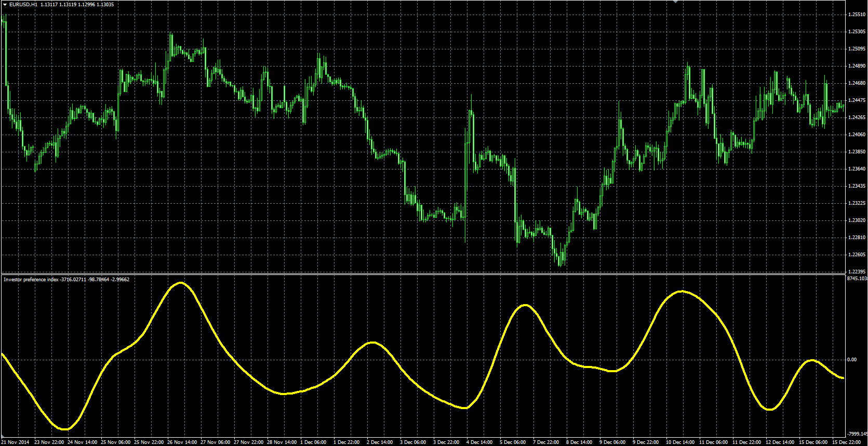Click the -7999.149 indicator scale minimum
Image resolution: width=868 pixels, height=446 pixels.
tap(857, 434)
